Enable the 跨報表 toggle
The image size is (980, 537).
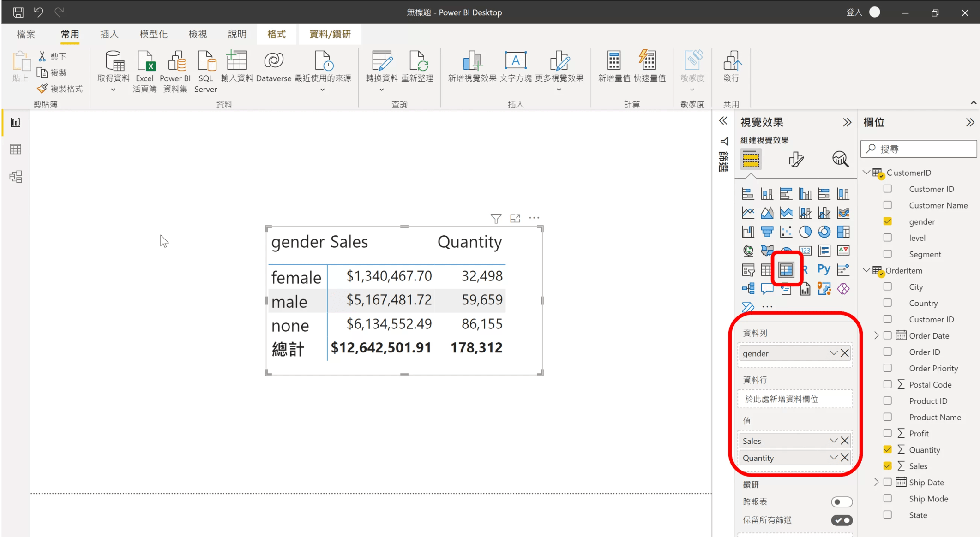tap(842, 502)
